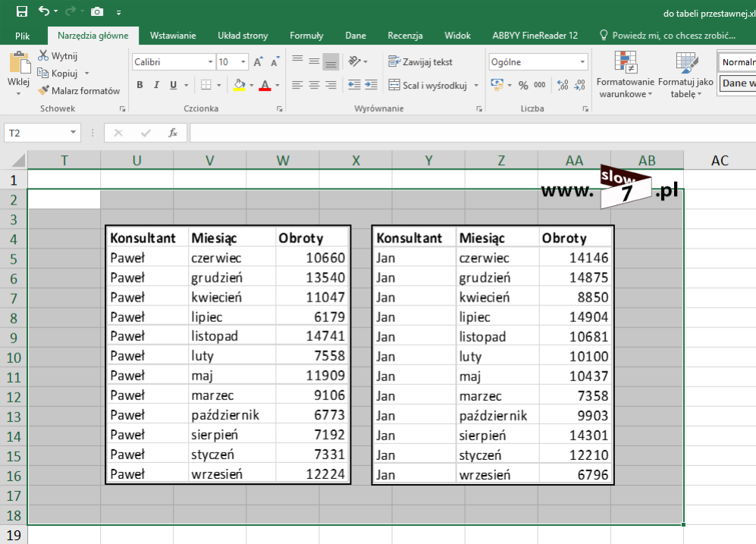Decrease font size with the small A icon
The width and height of the screenshot is (756, 544).
coord(274,61)
